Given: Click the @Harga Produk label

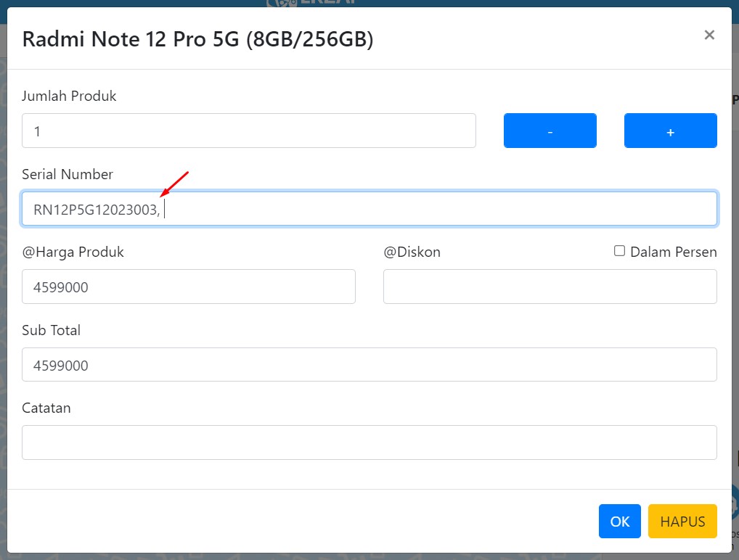Looking at the screenshot, I should click(x=73, y=252).
